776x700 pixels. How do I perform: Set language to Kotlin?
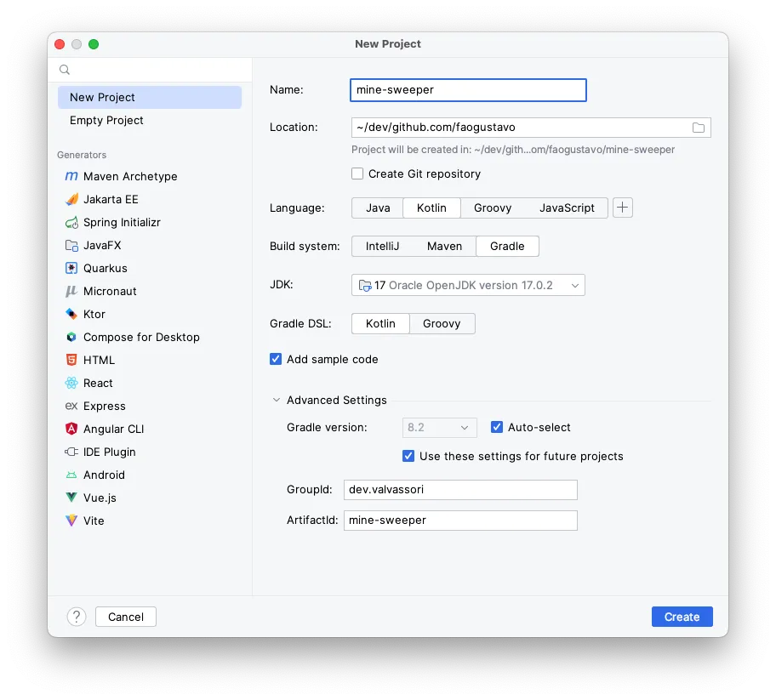coord(431,208)
